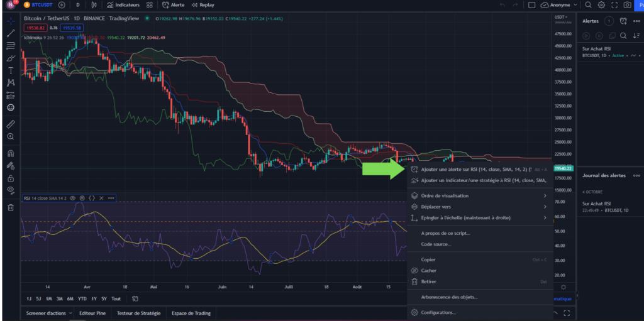Toggle hide all drawings eye icon
644x321 pixels.
click(x=11, y=190)
